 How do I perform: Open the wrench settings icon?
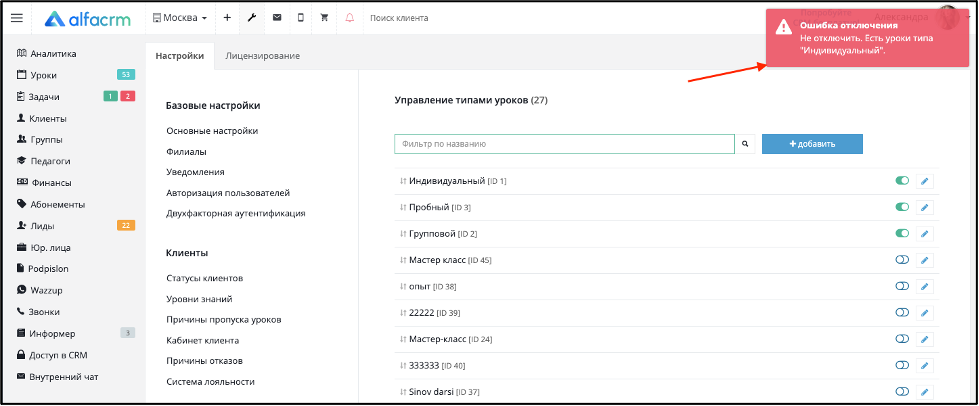coord(252,18)
